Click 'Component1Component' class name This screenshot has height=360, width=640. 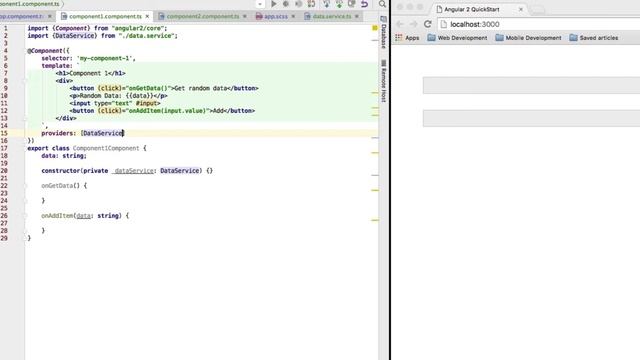[x=106, y=148]
